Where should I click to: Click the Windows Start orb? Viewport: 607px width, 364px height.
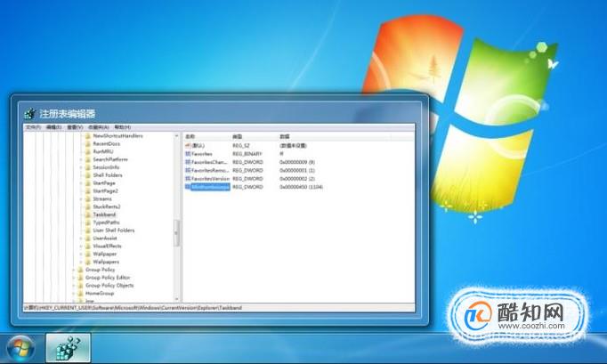pyautogui.click(x=20, y=348)
